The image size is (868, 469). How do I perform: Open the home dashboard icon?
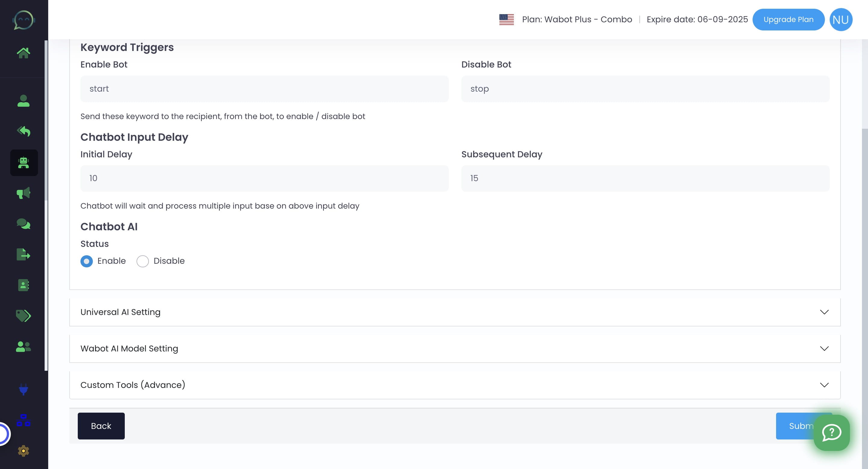click(23, 53)
